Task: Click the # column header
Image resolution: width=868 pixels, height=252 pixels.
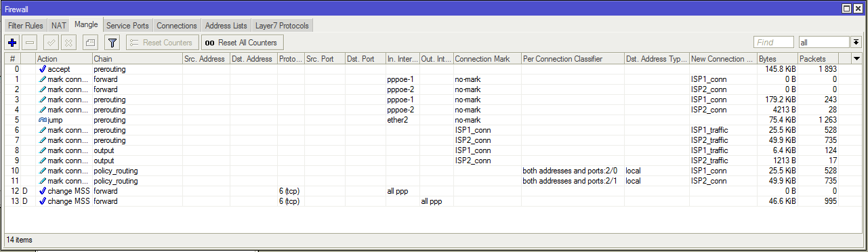Action: tap(12, 59)
